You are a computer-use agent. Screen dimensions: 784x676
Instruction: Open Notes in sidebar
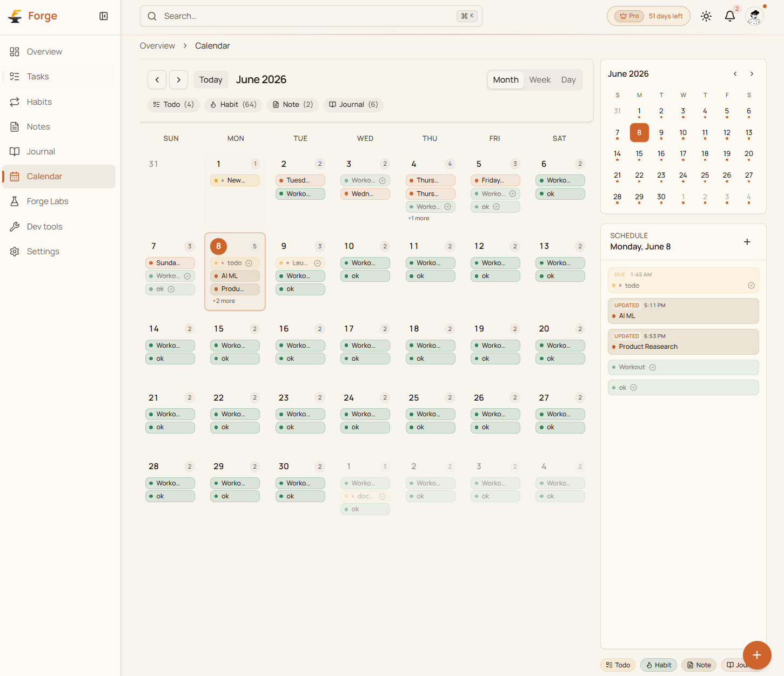tap(59, 127)
